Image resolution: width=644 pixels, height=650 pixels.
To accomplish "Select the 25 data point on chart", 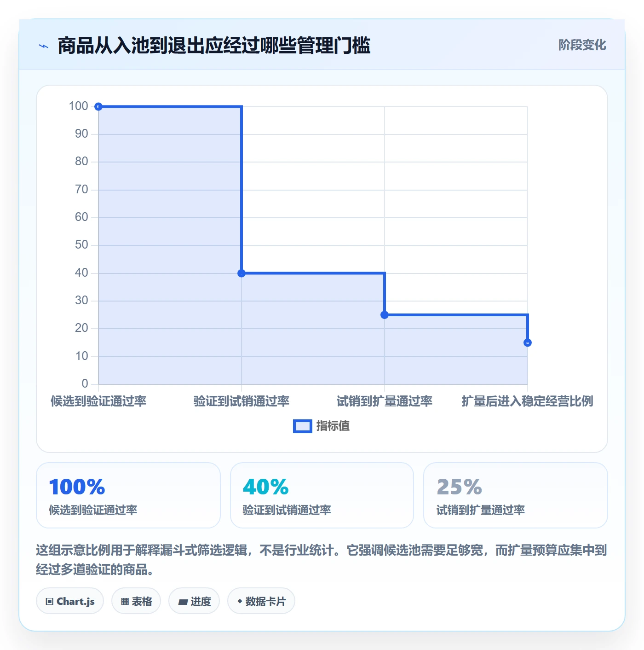I will (x=385, y=315).
